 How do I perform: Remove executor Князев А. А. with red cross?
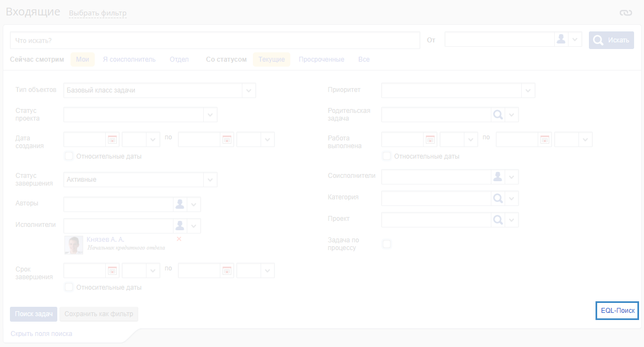(179, 239)
